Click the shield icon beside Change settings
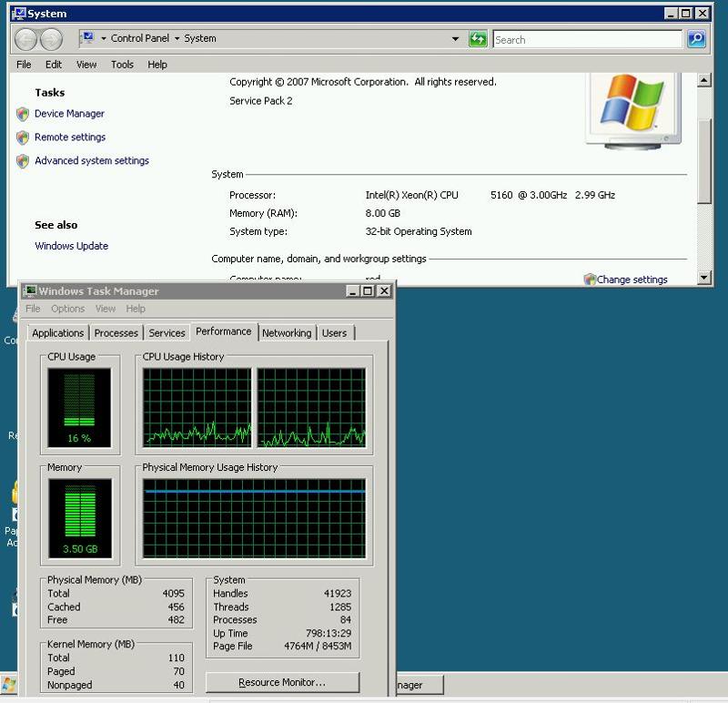The height and width of the screenshot is (703, 728). [590, 280]
